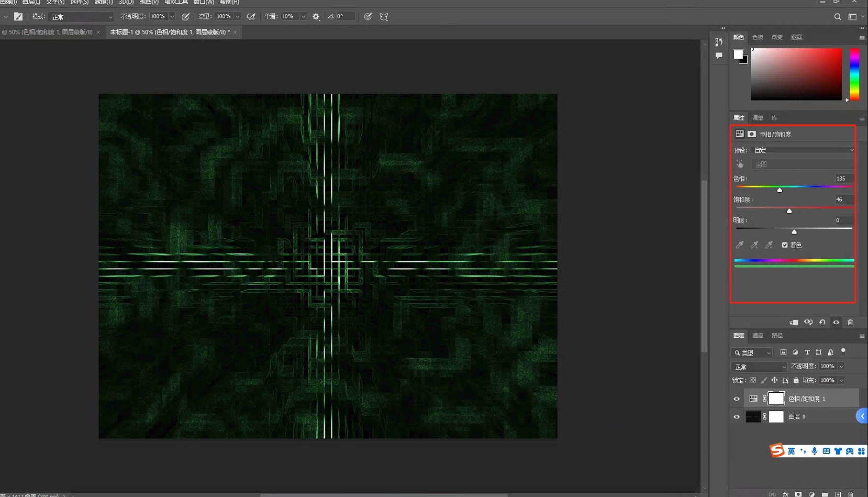868x497 pixels.
Task: Toggle lock all padlock icon
Action: pyautogui.click(x=796, y=380)
